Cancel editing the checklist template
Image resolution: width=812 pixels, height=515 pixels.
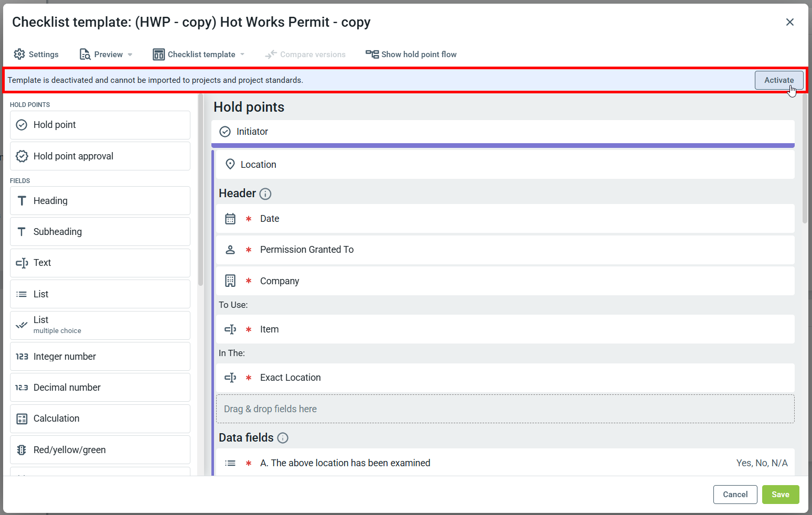(734, 495)
